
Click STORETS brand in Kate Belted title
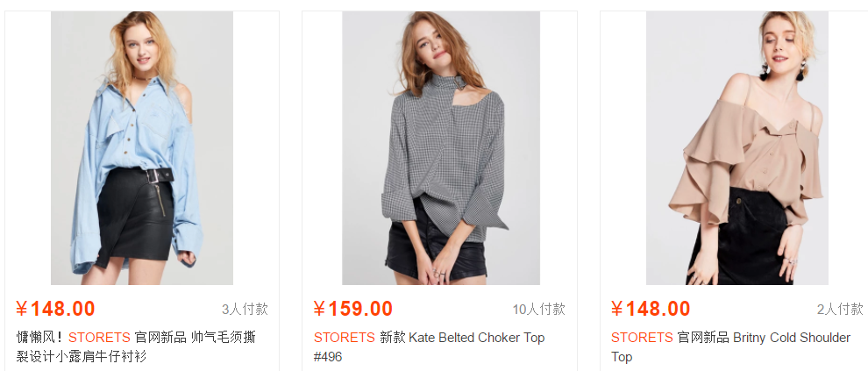(x=345, y=337)
